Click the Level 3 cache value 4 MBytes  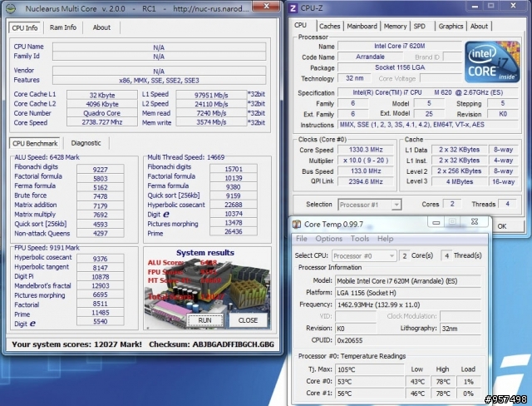[460, 181]
